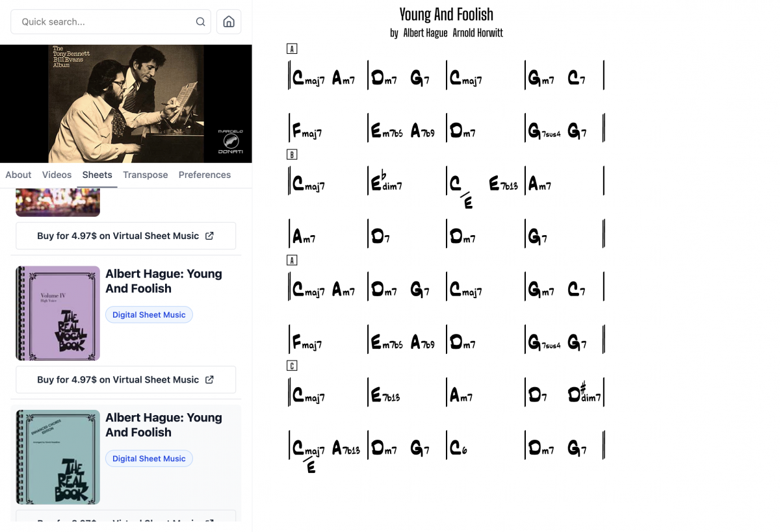Click Digital Sheet Music tag on Real Vocal Book
The image size is (780, 532).
(x=149, y=315)
